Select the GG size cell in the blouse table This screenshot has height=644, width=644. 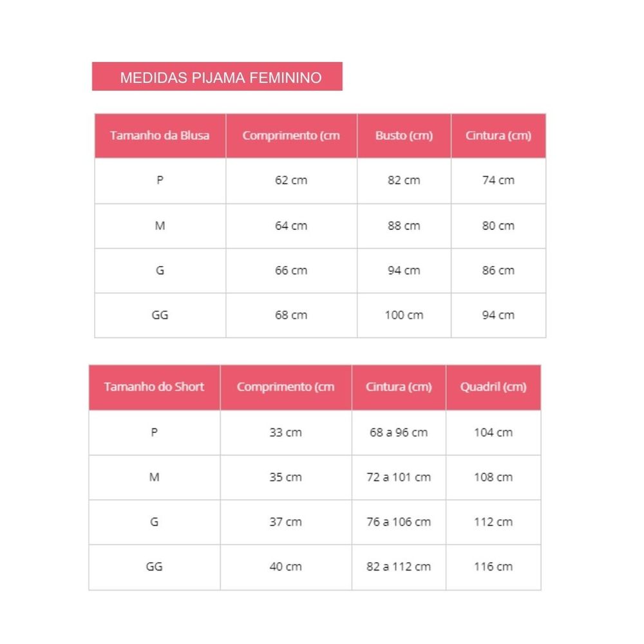(x=160, y=316)
